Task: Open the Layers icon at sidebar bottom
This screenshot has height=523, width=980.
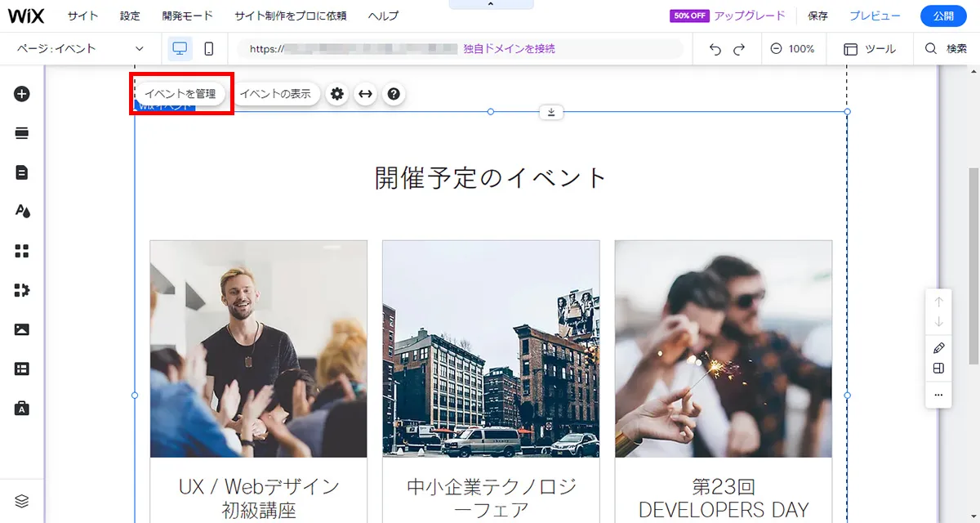Action: (x=22, y=500)
